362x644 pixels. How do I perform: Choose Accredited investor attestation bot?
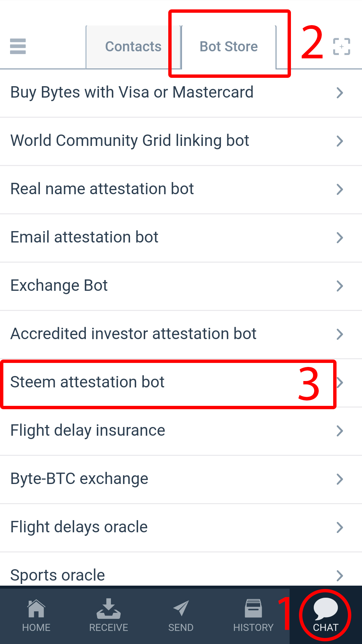(133, 334)
